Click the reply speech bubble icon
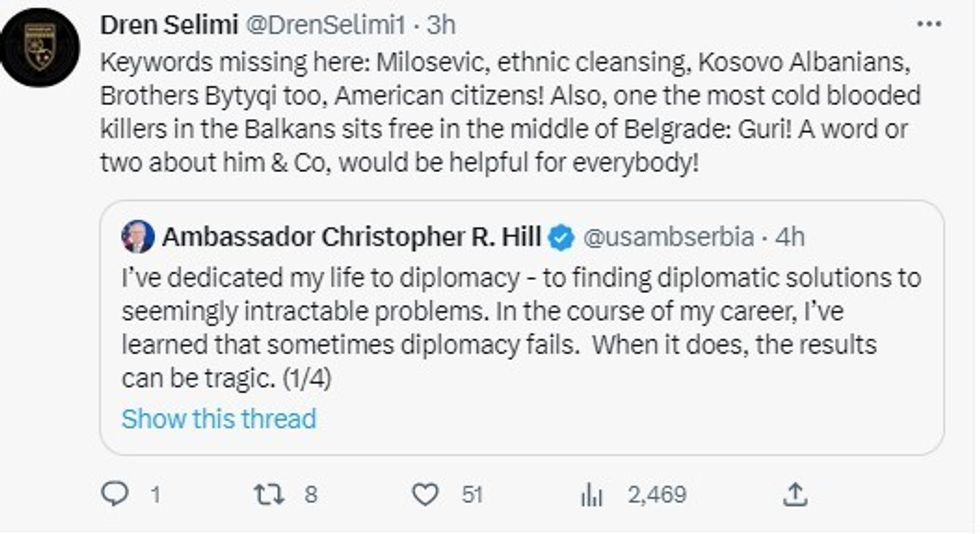The image size is (980, 534). click(x=116, y=493)
